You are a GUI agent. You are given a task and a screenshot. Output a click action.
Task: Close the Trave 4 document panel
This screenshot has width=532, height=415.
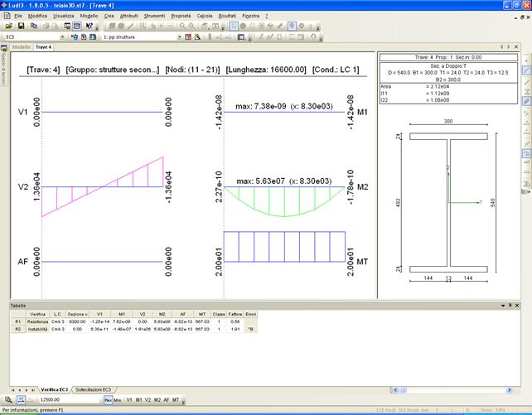tap(516, 47)
